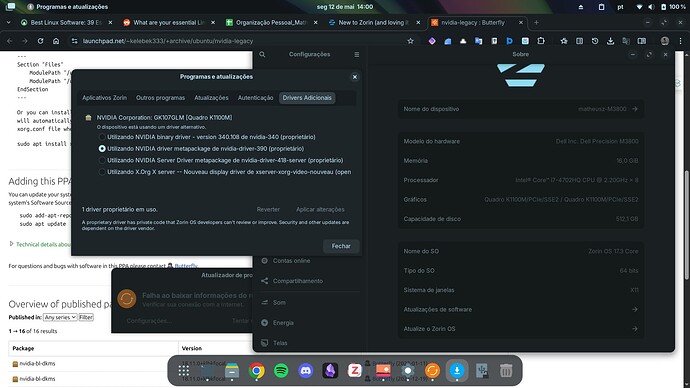Open Atualize o Zorin OS row
Viewport: 690px width, 388px height.
[x=521, y=329]
